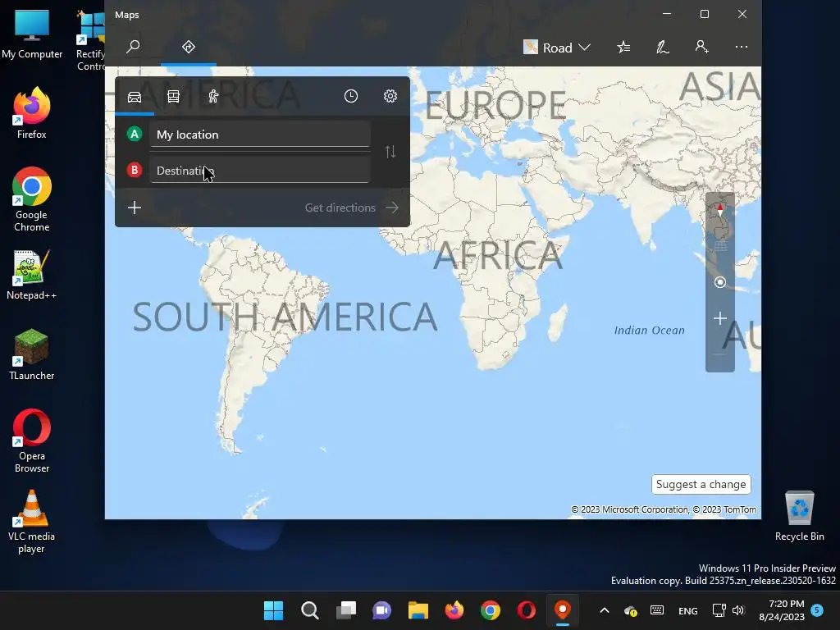This screenshot has width=840, height=630.
Task: Open Firefox from the taskbar
Action: (454, 610)
